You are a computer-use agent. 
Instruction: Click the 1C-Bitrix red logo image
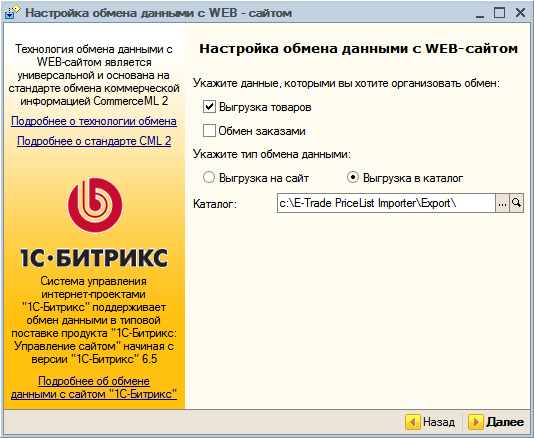[x=95, y=205]
